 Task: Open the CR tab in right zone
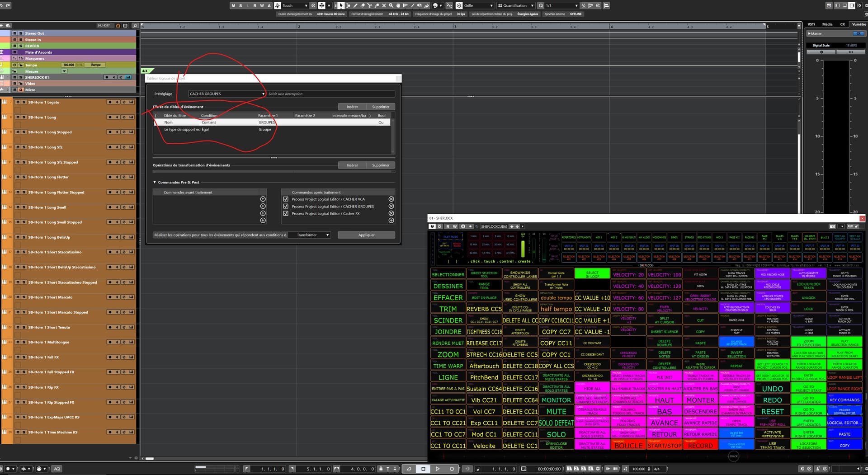[x=842, y=24]
